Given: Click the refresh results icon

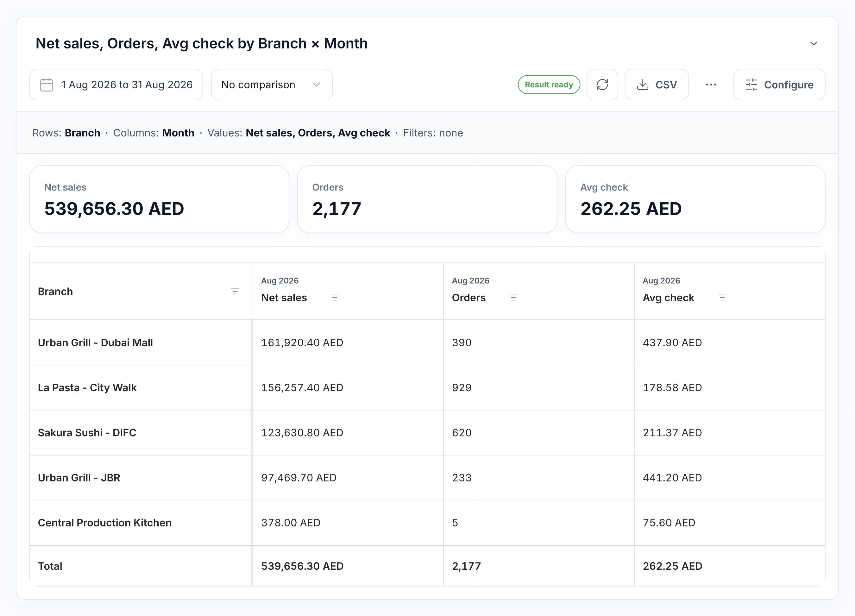Looking at the screenshot, I should click(602, 85).
